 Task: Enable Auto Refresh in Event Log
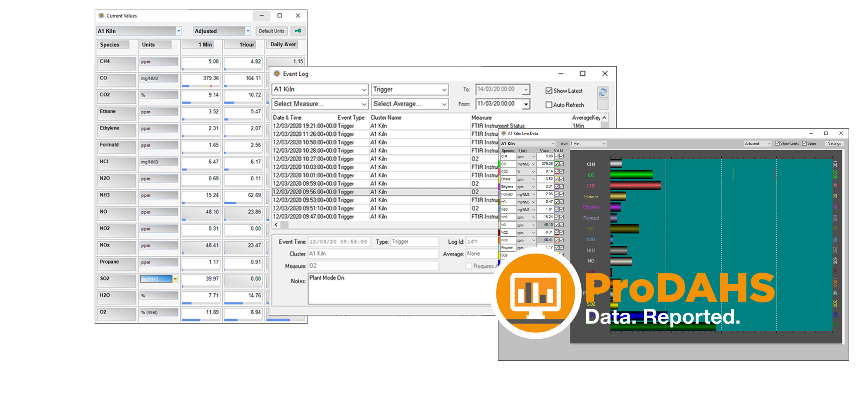pos(549,105)
